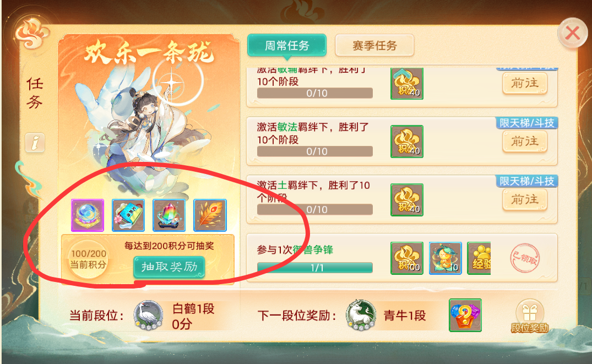Click 前往 for the 土羁绊 task
This screenshot has width=592, height=364.
(525, 200)
